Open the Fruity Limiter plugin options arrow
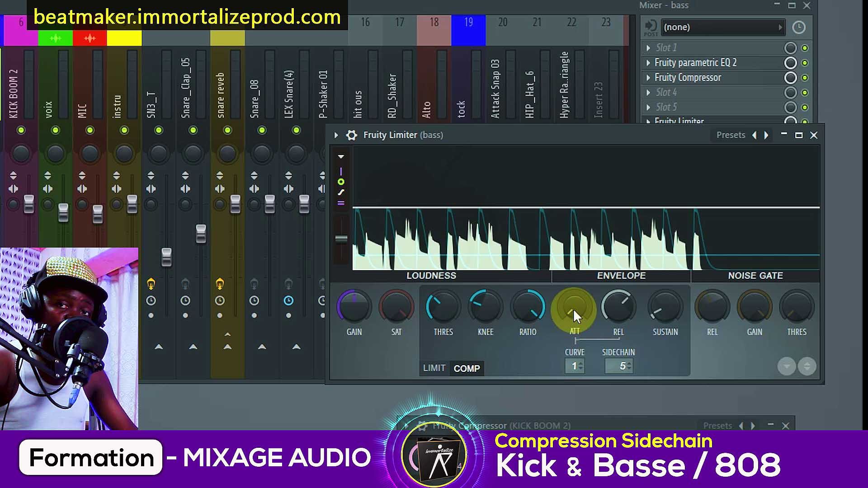The width and height of the screenshot is (868, 488). coord(336,135)
